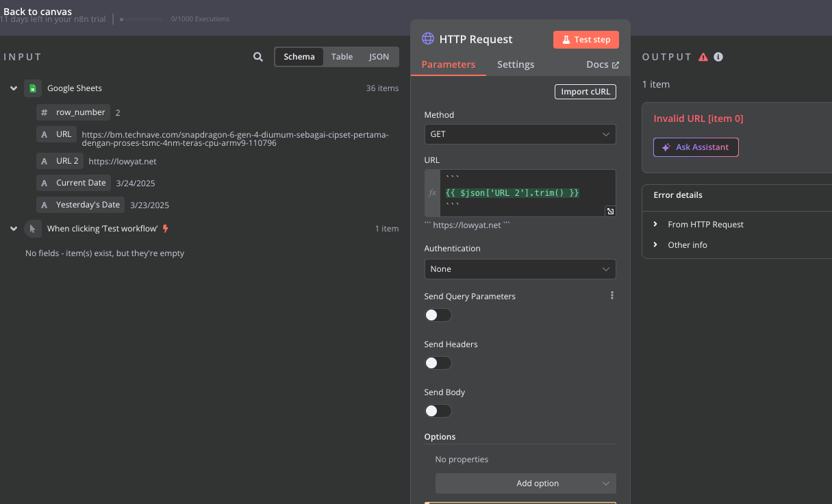Open the Authentication dropdown showing None

tap(520, 269)
